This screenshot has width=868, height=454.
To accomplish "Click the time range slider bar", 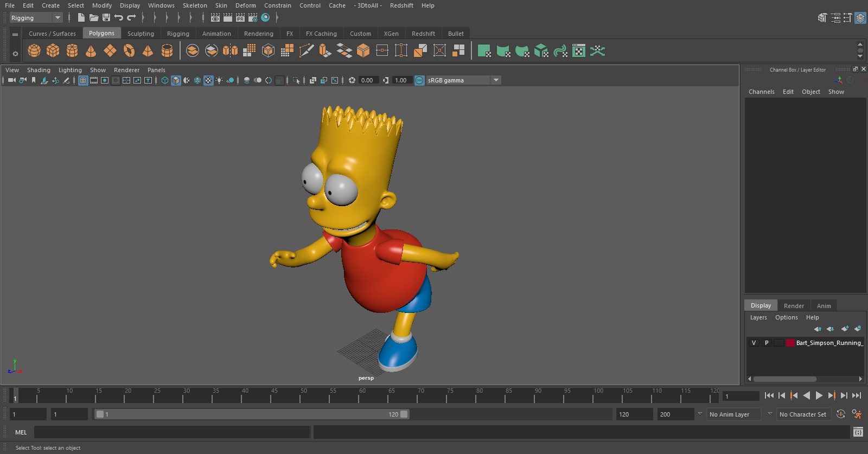I will (x=252, y=414).
